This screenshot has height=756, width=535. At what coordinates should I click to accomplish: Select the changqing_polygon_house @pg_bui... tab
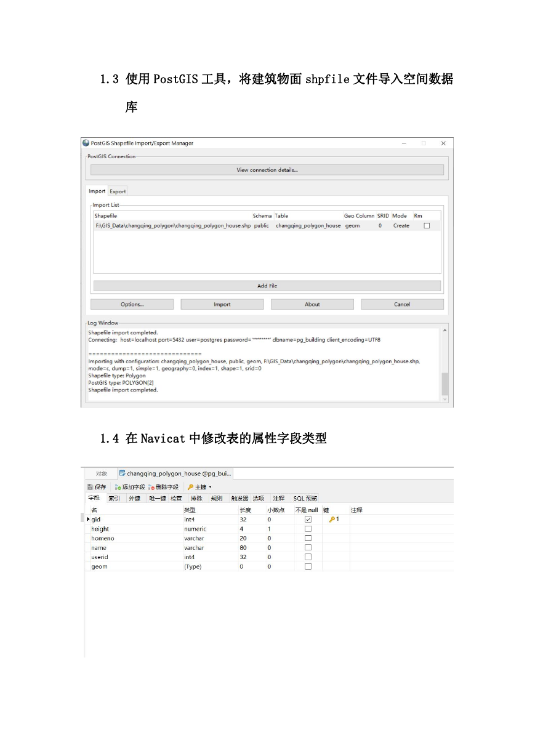tap(175, 473)
